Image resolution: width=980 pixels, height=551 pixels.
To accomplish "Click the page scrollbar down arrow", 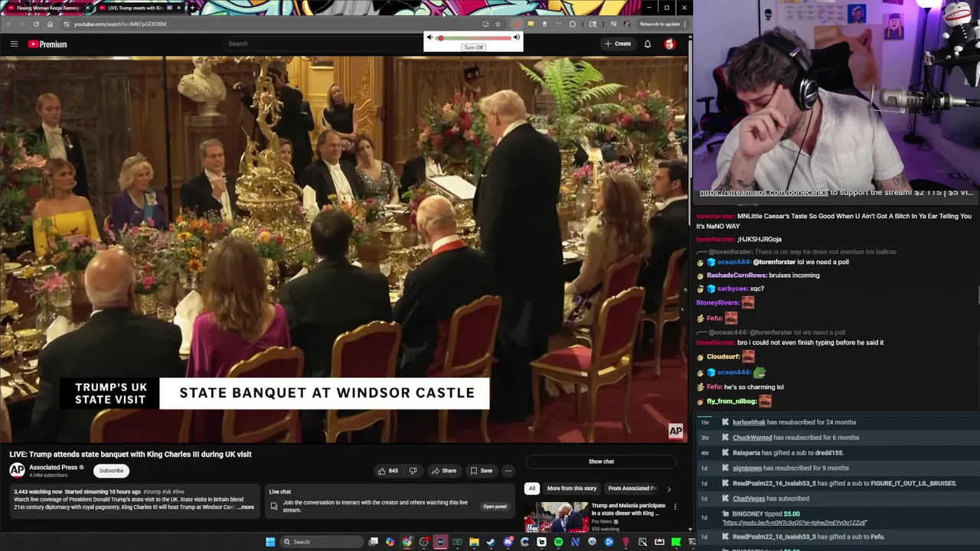I will [689, 529].
